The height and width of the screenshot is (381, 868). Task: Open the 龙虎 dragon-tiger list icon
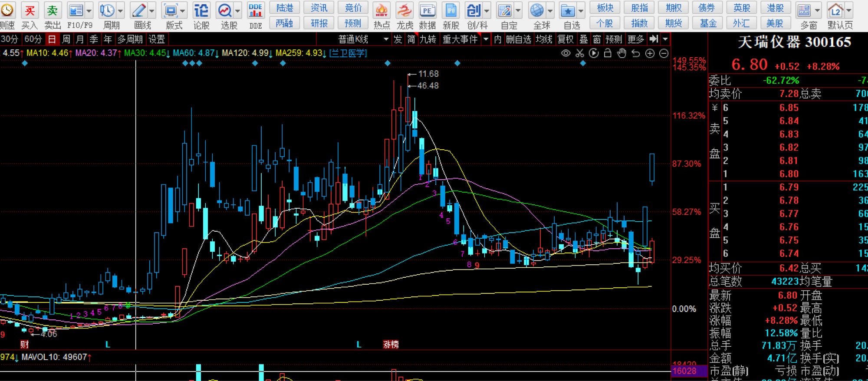tap(404, 10)
